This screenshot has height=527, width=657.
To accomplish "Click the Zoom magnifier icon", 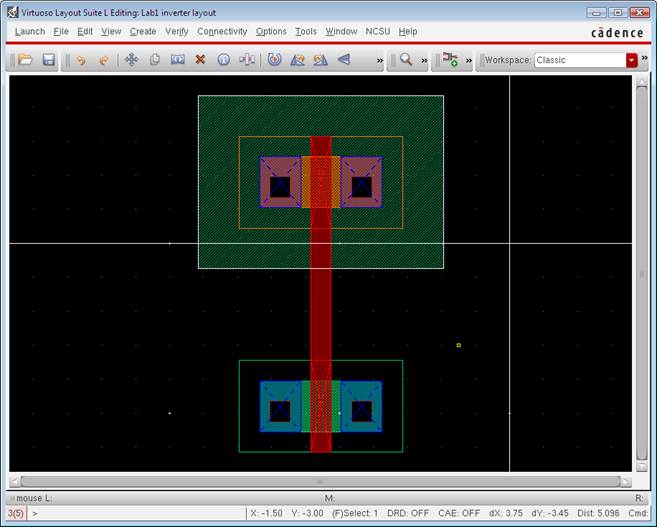I will click(x=406, y=60).
